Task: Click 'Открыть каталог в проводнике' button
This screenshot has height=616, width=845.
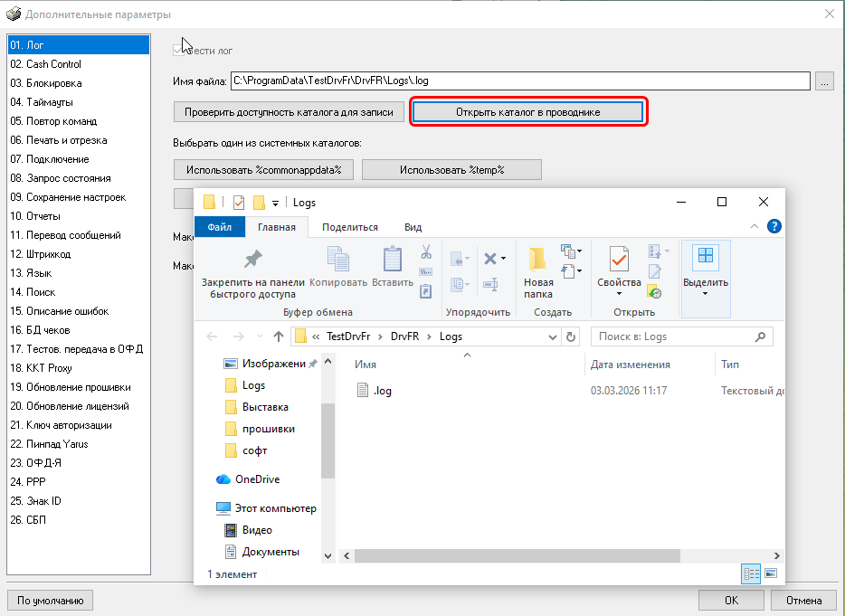Action: [528, 112]
